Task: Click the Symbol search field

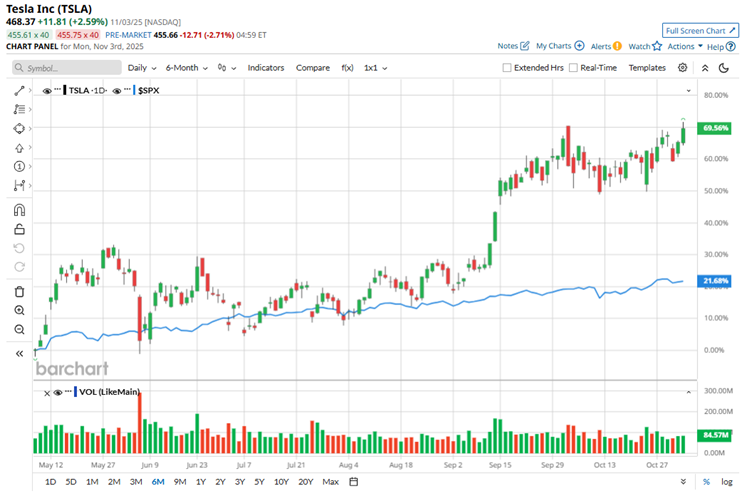Action: tap(65, 68)
